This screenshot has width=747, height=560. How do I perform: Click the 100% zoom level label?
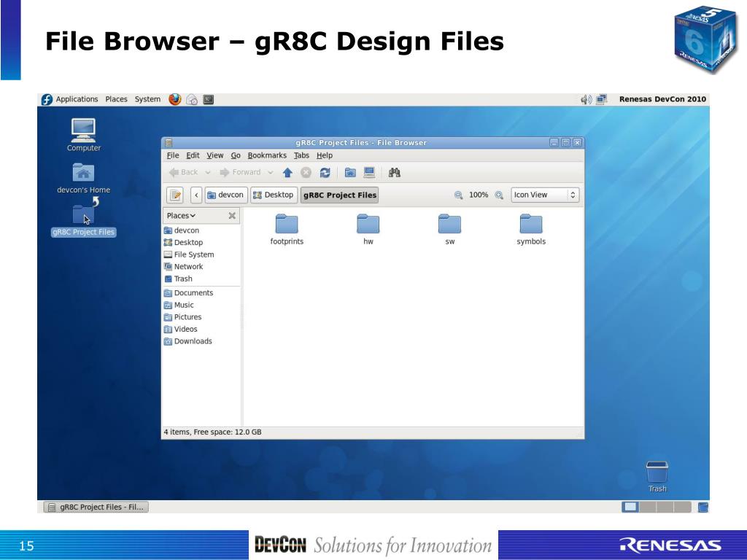[x=479, y=195]
